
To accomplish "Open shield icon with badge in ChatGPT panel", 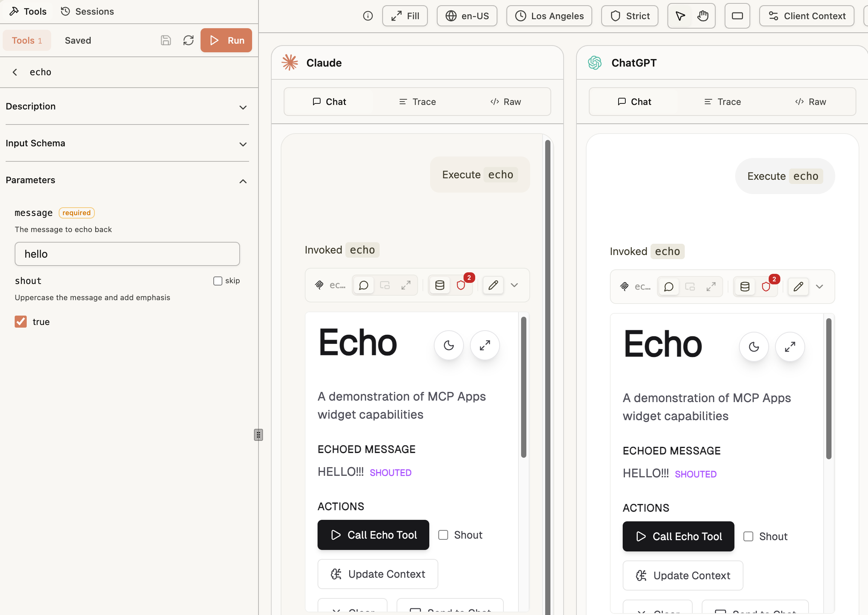I will tap(766, 287).
